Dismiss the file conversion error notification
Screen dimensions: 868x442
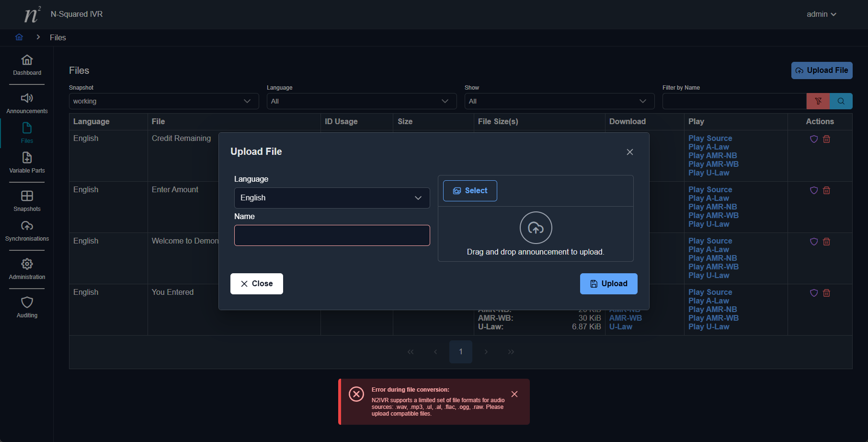tap(514, 394)
